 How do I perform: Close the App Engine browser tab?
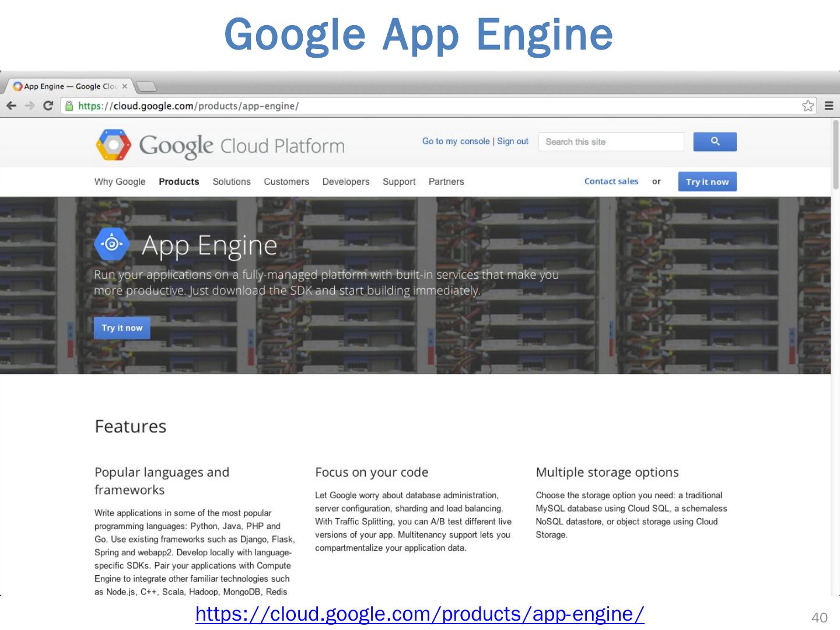point(124,86)
